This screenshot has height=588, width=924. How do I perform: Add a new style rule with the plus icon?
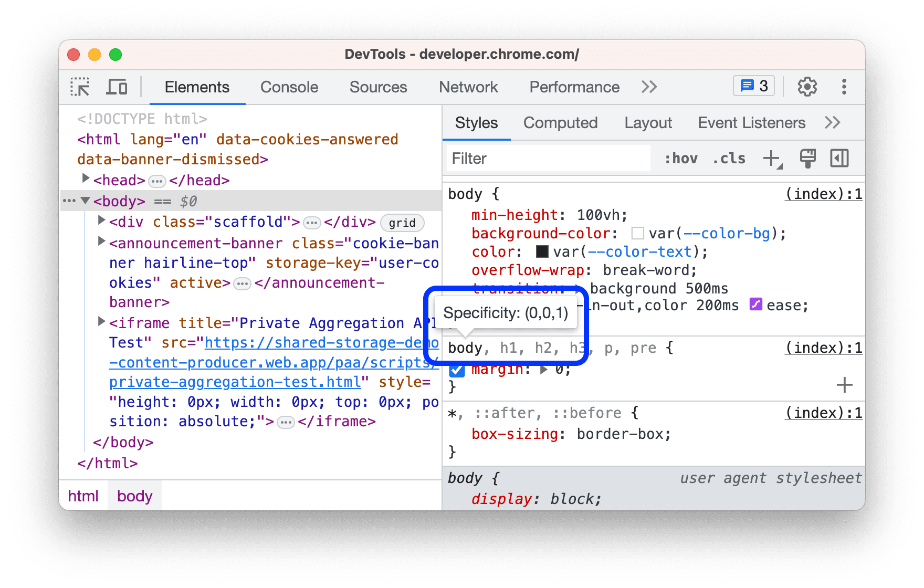[771, 158]
